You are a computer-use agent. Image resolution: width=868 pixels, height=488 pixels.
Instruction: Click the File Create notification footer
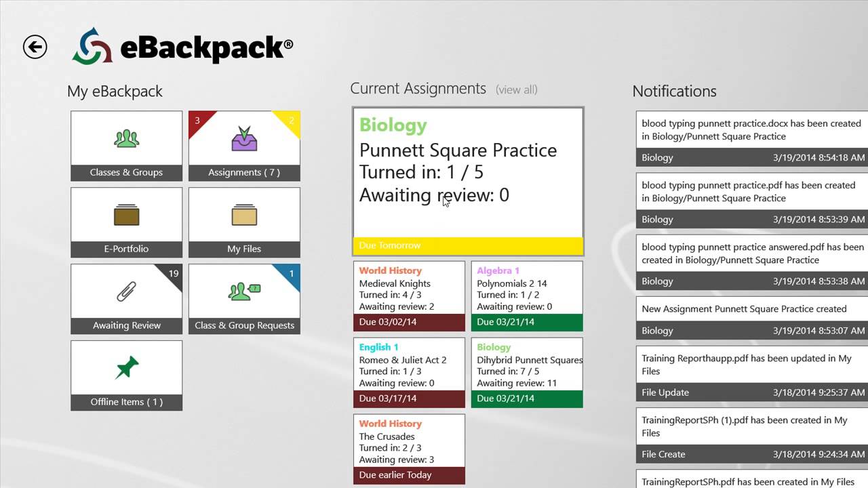(x=752, y=454)
